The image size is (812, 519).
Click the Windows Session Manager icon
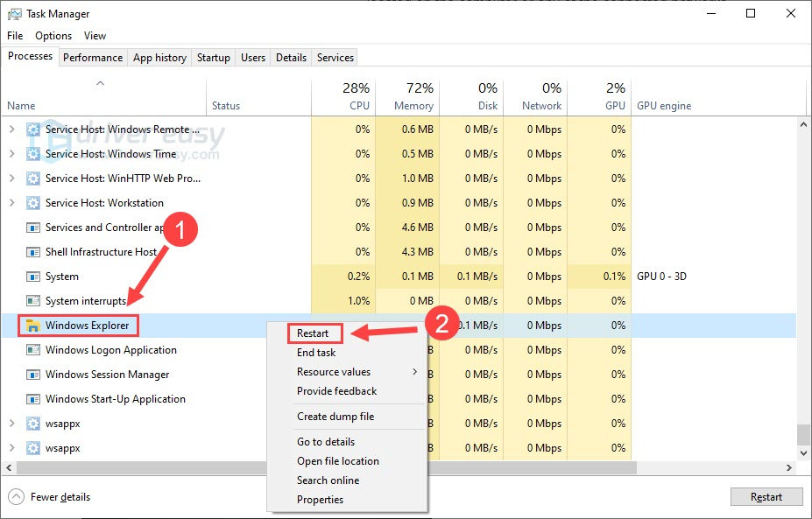(33, 375)
